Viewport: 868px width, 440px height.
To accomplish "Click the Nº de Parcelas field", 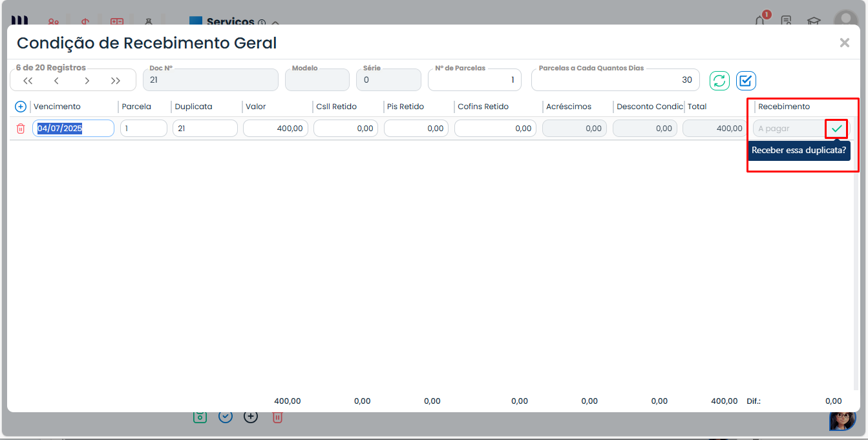I will [x=474, y=80].
